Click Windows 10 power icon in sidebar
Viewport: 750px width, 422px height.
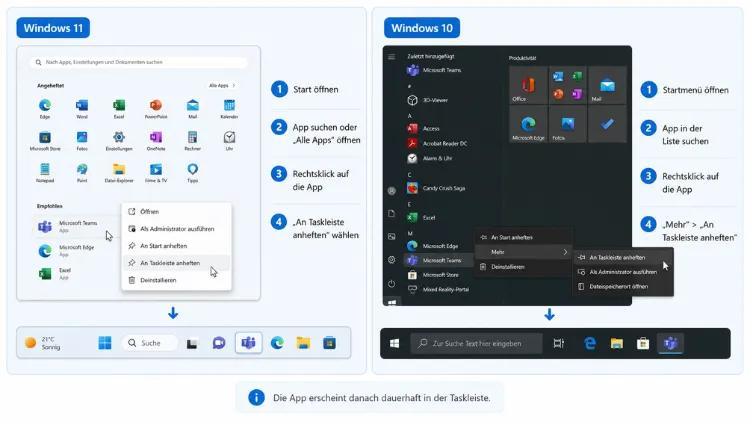pos(391,283)
